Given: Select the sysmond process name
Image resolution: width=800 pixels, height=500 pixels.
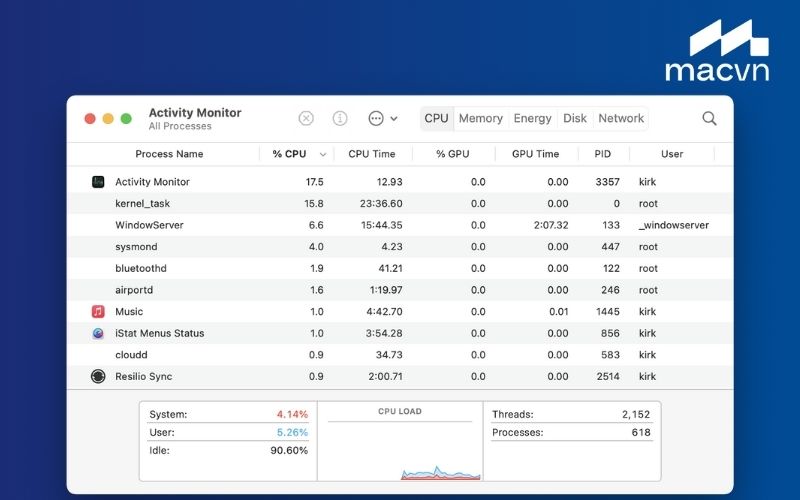Looking at the screenshot, I should (136, 247).
